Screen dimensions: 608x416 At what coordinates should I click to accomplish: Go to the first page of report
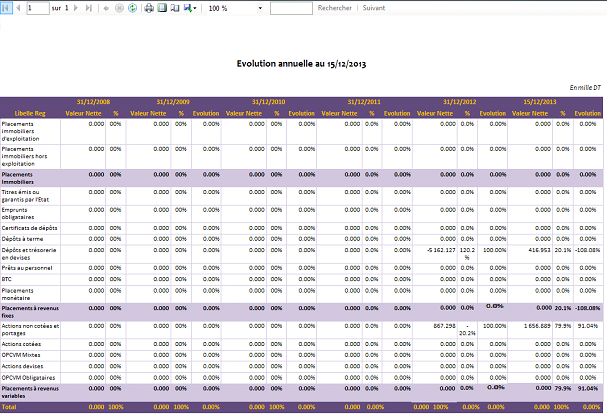(x=7, y=8)
